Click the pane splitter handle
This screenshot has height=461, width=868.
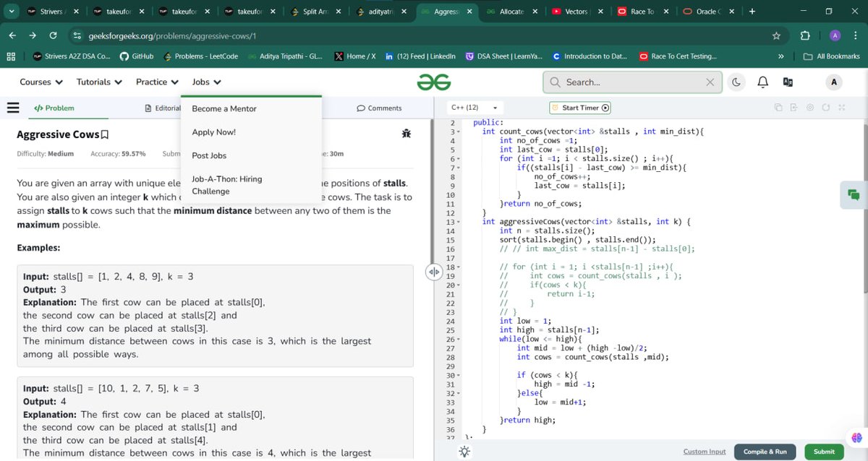433,272
